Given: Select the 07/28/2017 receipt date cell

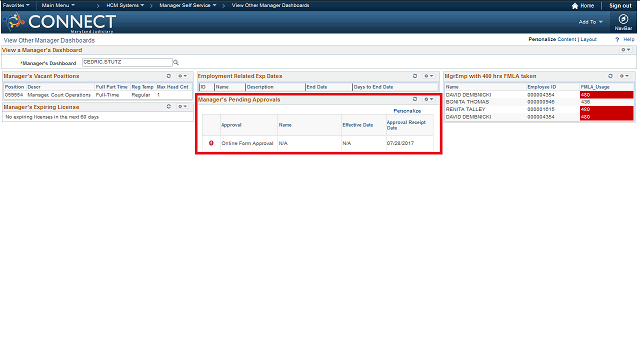Looking at the screenshot, I should click(400, 143).
